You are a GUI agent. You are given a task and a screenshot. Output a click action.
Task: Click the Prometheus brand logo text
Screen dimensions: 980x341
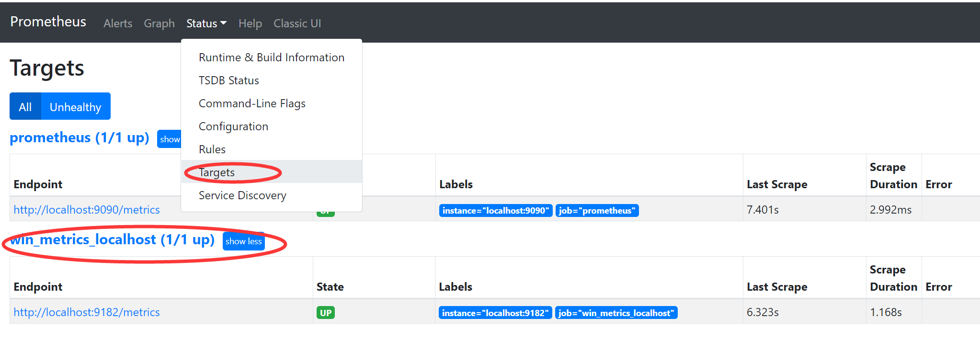[x=48, y=22]
